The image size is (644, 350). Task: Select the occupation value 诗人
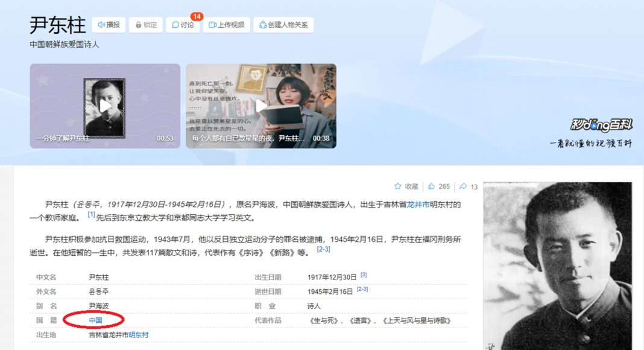[x=314, y=306]
